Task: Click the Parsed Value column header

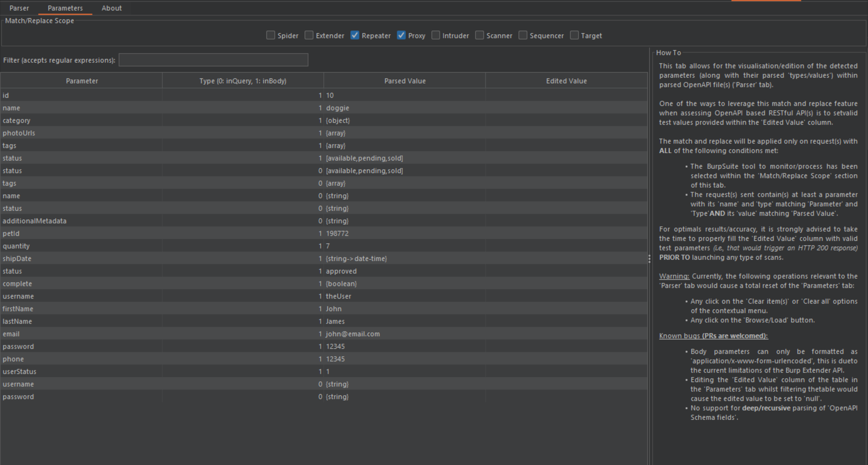Action: [405, 81]
